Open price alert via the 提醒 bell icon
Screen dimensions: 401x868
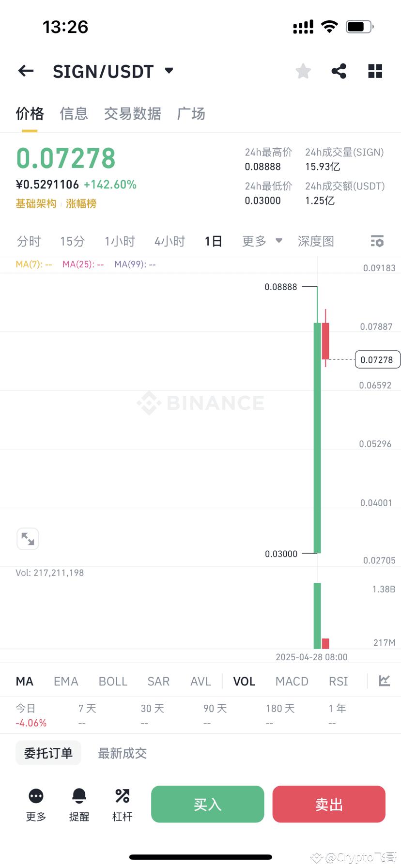click(79, 804)
